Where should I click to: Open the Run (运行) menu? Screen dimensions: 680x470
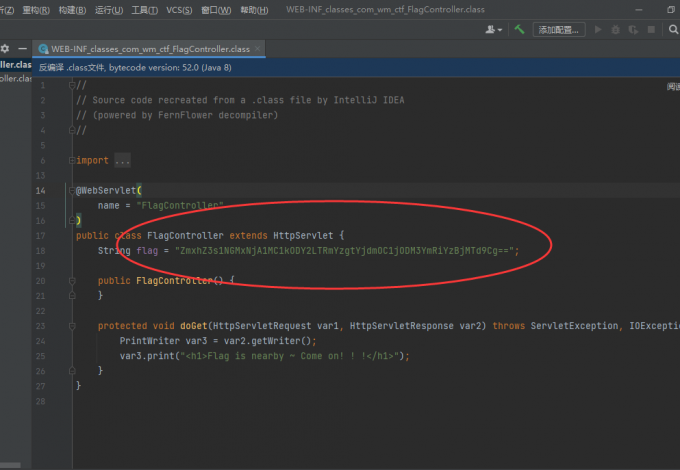point(109,10)
